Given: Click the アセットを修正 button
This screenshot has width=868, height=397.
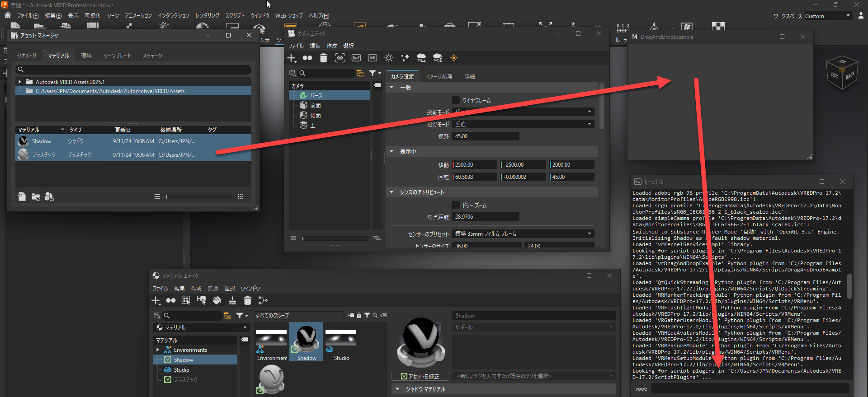Looking at the screenshot, I should [x=420, y=376].
